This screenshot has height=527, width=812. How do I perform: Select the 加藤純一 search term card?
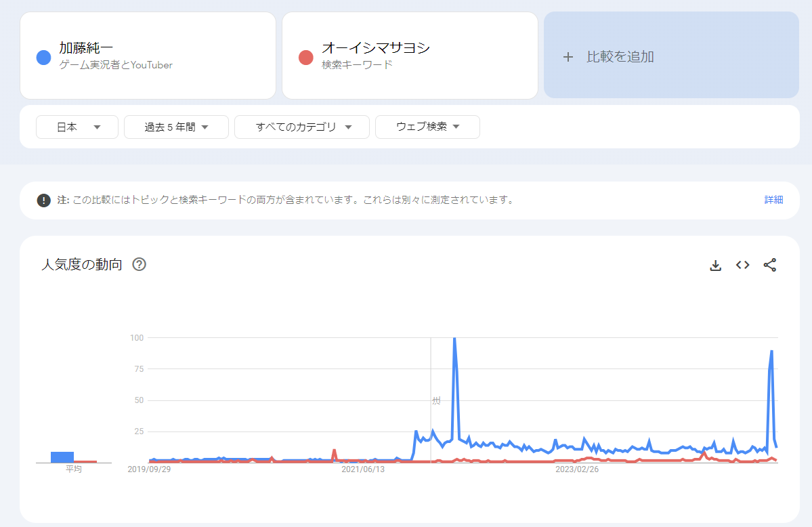click(148, 56)
